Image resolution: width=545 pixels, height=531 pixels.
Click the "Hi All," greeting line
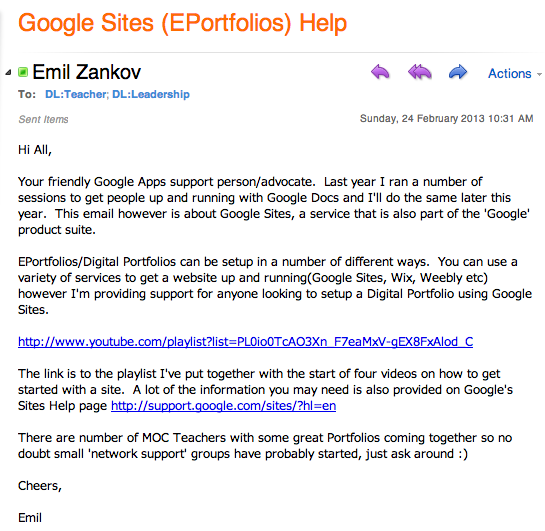click(35, 150)
